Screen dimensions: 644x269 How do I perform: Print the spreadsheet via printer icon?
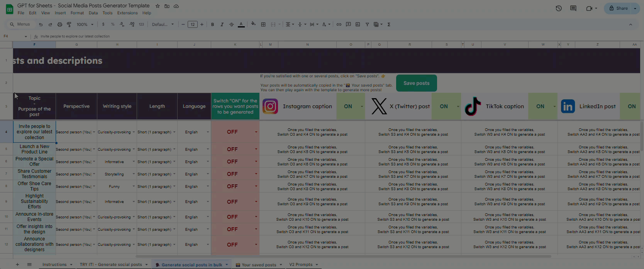(59, 24)
